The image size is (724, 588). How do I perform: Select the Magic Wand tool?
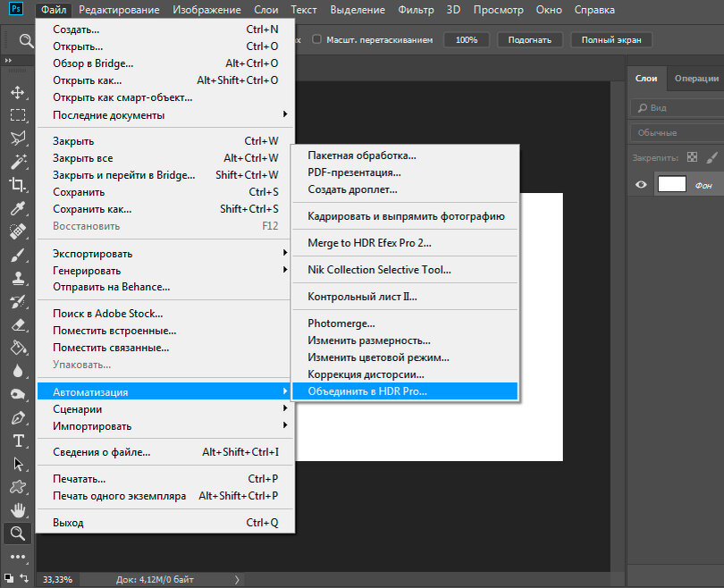click(x=18, y=162)
